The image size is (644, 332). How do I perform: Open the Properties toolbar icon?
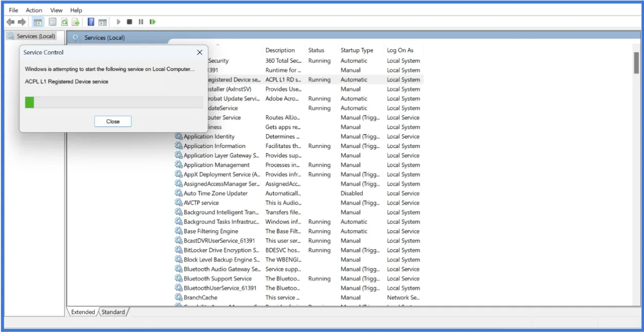pyautogui.click(x=52, y=22)
